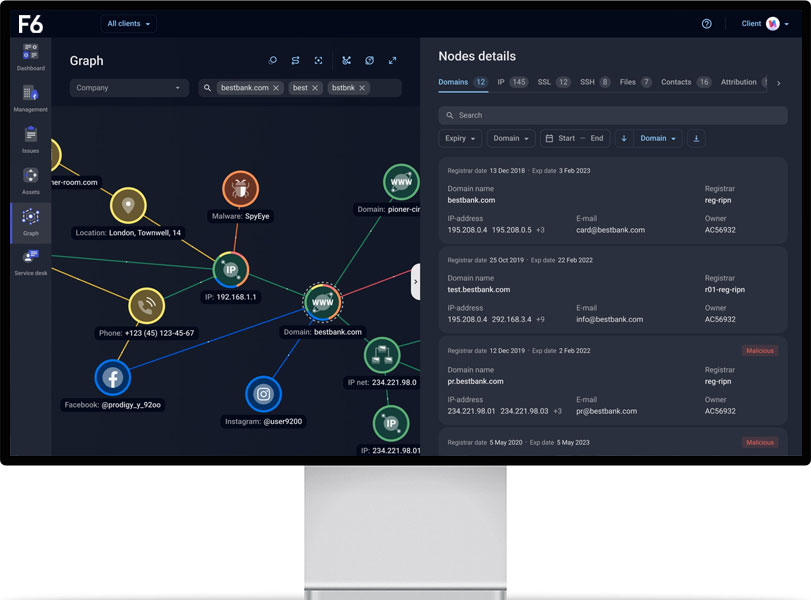Collapse the Nodes details panel with the side handle
The image size is (811, 600).
pyautogui.click(x=415, y=282)
